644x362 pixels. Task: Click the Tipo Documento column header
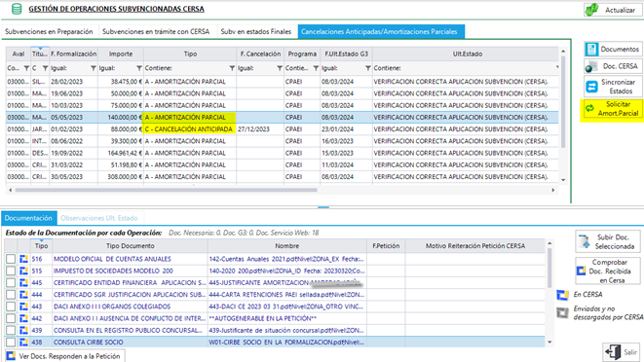[x=131, y=246]
